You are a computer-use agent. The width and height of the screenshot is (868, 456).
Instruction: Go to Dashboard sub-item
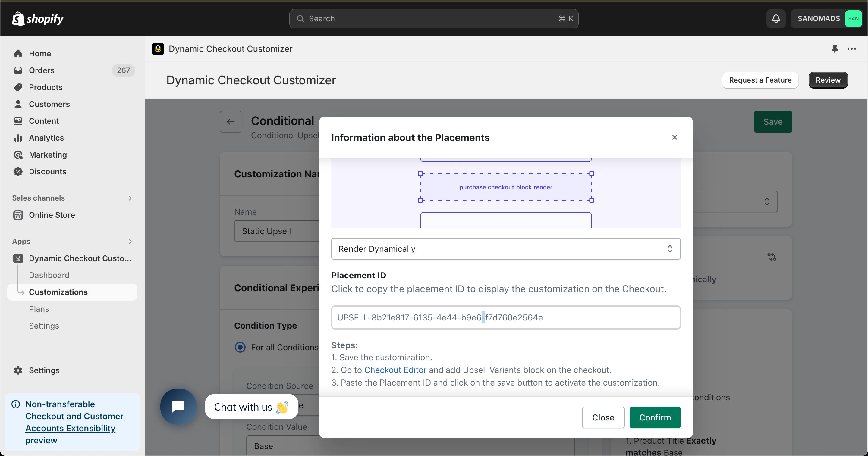(x=49, y=275)
